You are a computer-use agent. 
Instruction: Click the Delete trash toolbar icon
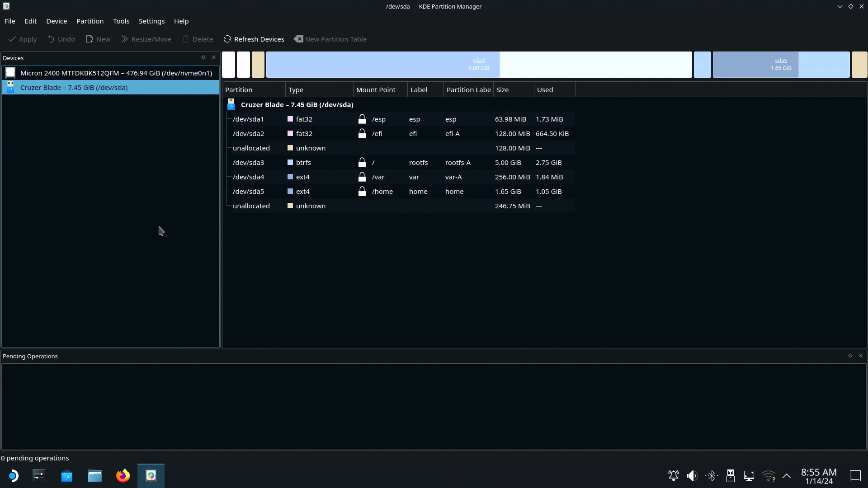186,39
